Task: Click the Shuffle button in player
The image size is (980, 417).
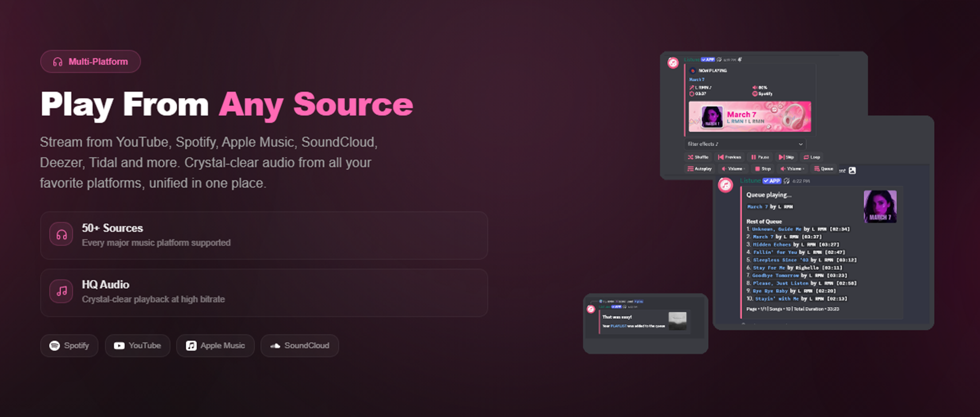Action: 698,157
